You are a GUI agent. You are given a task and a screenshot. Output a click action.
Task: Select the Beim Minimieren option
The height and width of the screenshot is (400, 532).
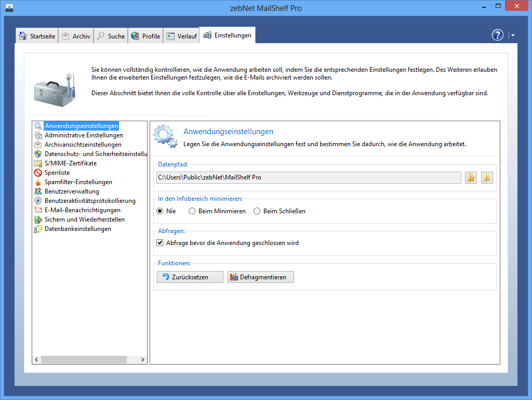(217, 211)
